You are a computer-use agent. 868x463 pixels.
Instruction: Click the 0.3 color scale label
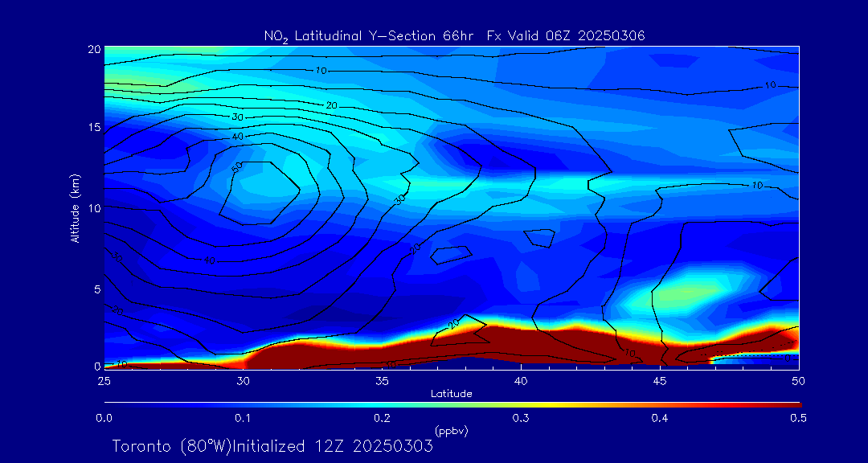pos(521,418)
